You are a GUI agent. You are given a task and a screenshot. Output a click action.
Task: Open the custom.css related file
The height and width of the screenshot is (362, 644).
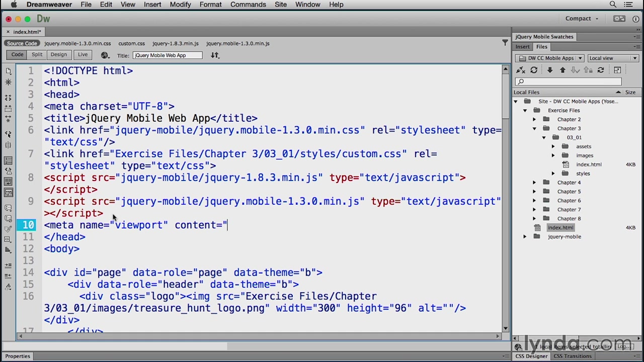point(131,43)
